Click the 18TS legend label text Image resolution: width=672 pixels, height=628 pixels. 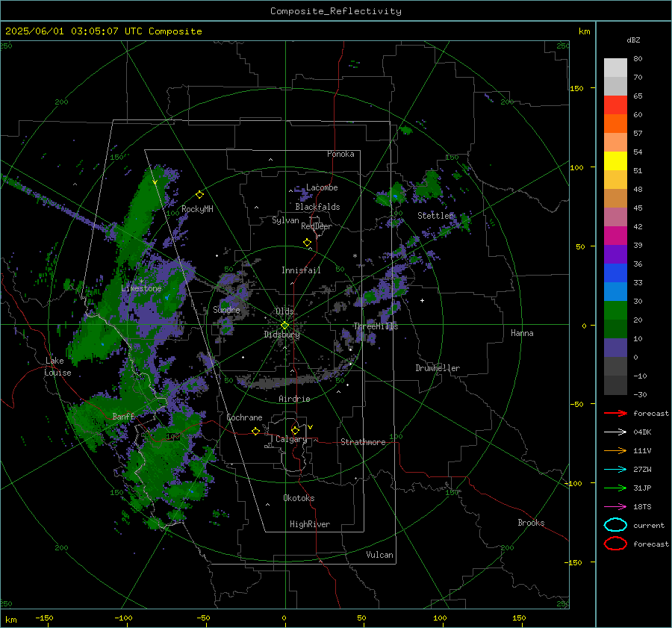(642, 507)
